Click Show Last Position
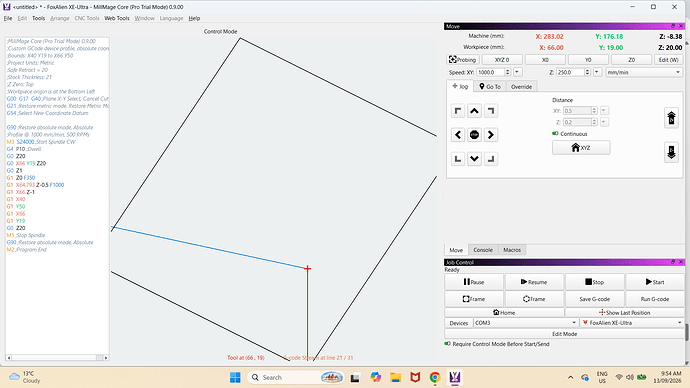This screenshot has height=388, width=690. 624,312
